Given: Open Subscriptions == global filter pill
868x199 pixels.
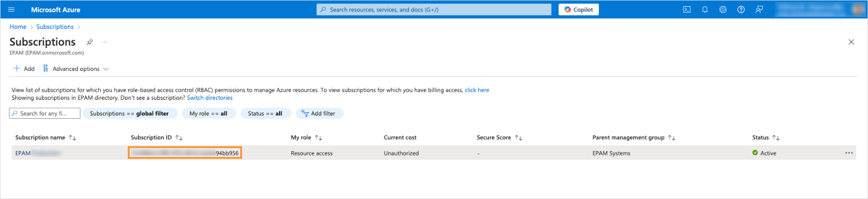Looking at the screenshot, I should coord(129,113).
